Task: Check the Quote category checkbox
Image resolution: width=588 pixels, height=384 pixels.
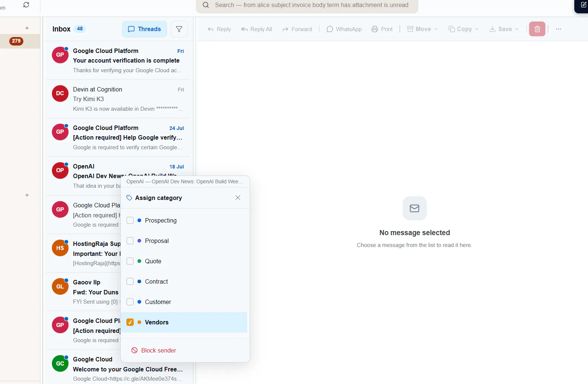Action: [130, 261]
